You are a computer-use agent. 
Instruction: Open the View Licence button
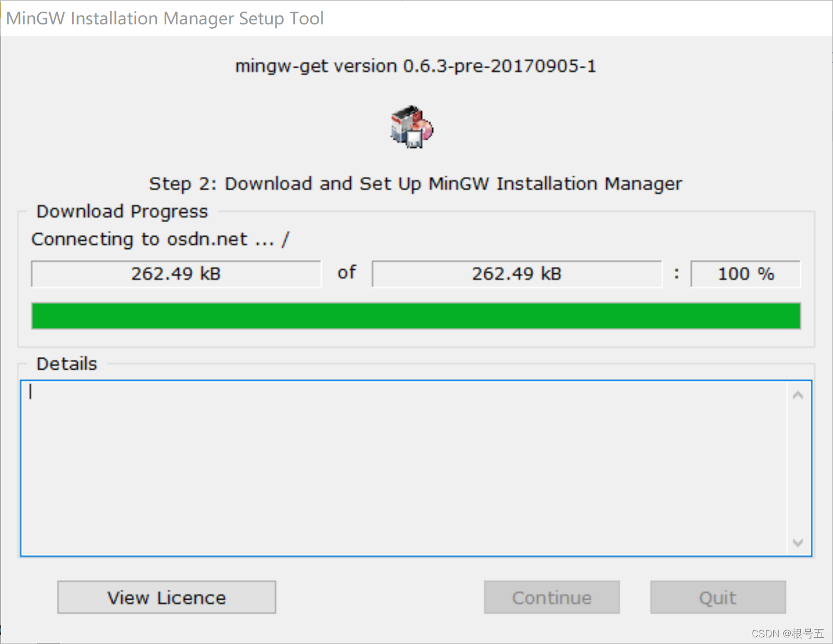[167, 597]
